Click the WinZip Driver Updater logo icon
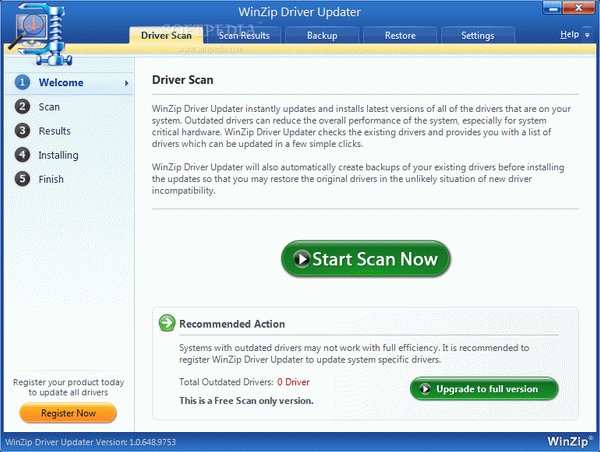The image size is (600, 452). (41, 34)
